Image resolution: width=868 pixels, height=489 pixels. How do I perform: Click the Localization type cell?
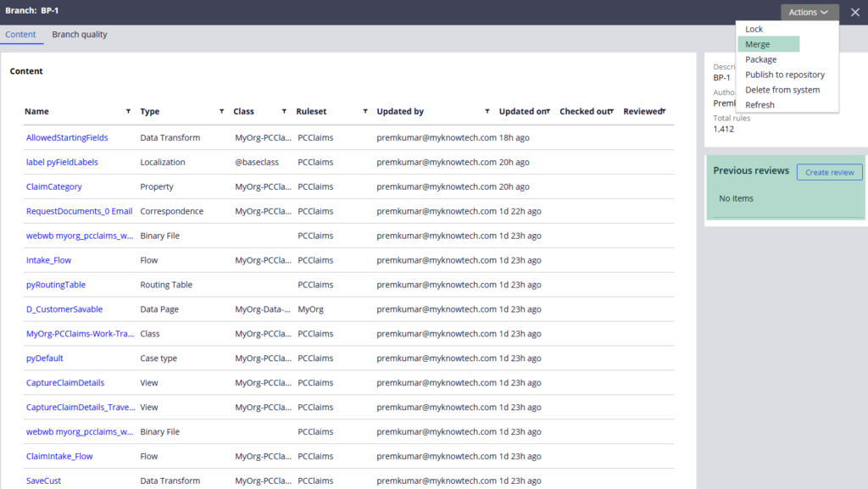(x=163, y=162)
